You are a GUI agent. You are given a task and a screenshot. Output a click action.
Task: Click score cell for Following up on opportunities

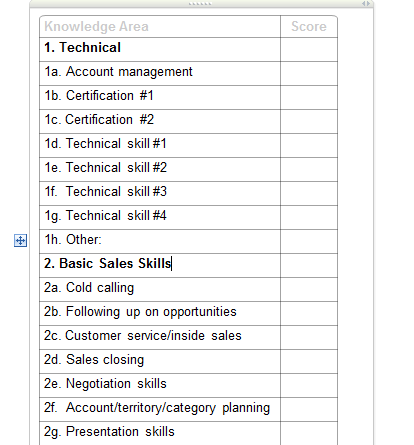309,313
